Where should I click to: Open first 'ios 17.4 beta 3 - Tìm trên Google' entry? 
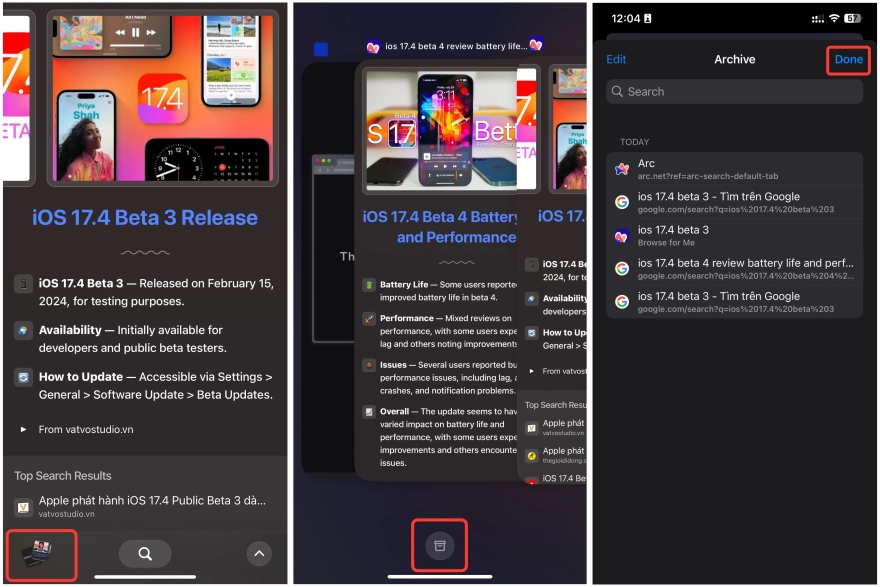(734, 202)
